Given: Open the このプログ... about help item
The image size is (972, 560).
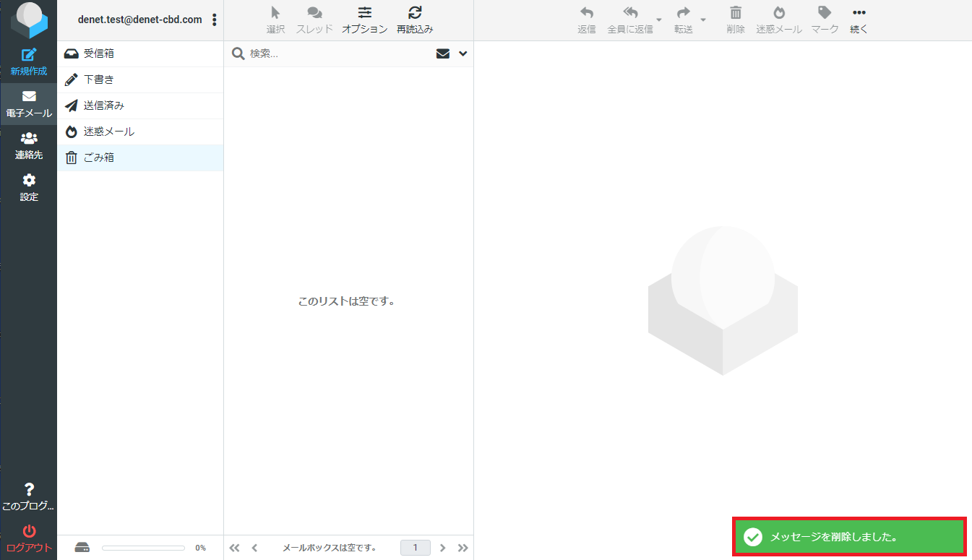Looking at the screenshot, I should 29,497.
